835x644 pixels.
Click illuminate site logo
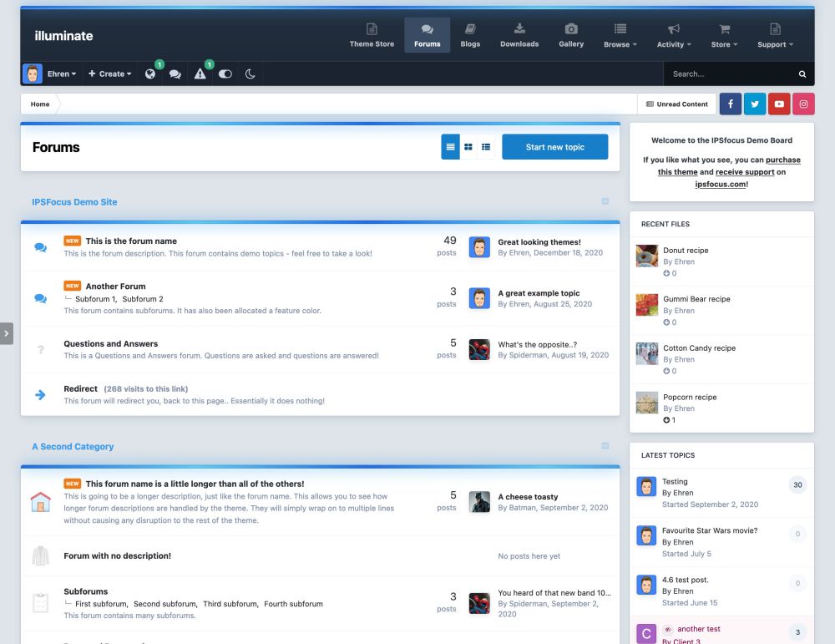tap(63, 36)
